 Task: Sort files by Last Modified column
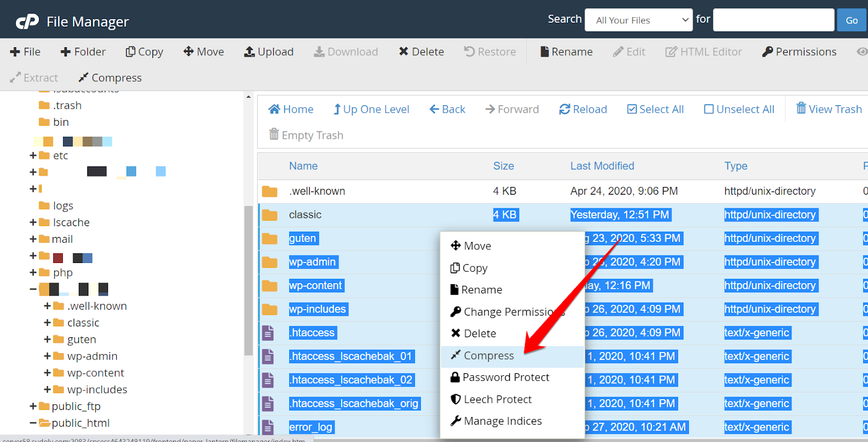602,166
